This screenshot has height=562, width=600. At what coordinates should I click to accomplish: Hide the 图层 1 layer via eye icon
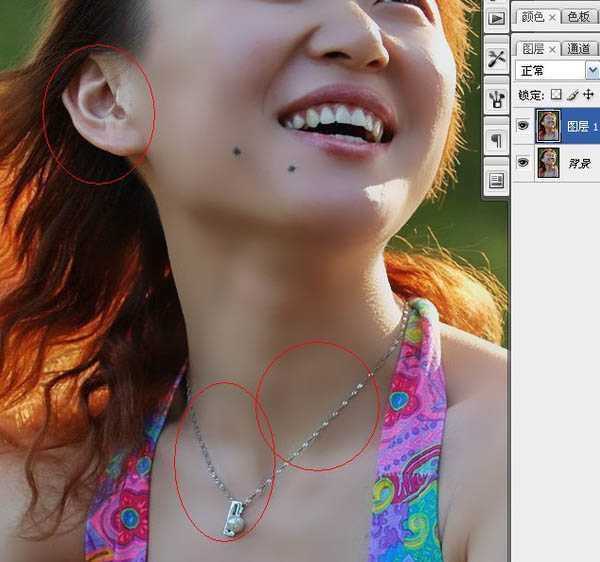523,126
